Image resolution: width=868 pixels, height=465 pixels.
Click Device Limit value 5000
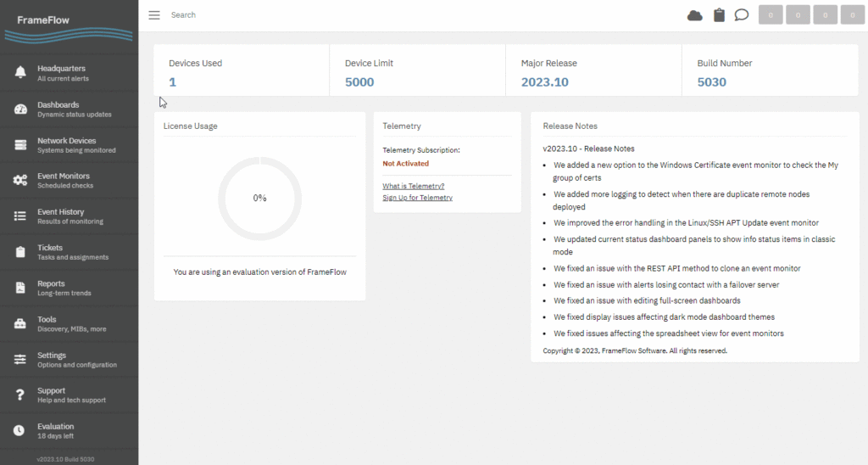pos(359,82)
